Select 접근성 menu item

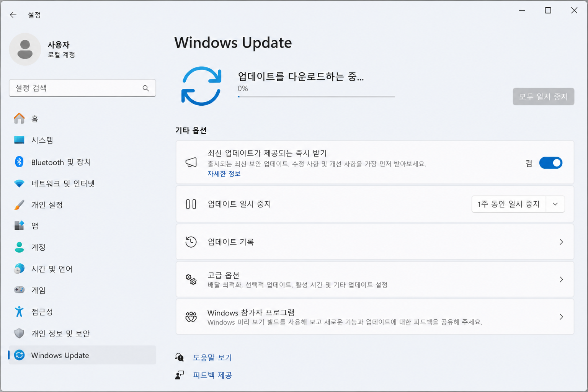(82, 312)
